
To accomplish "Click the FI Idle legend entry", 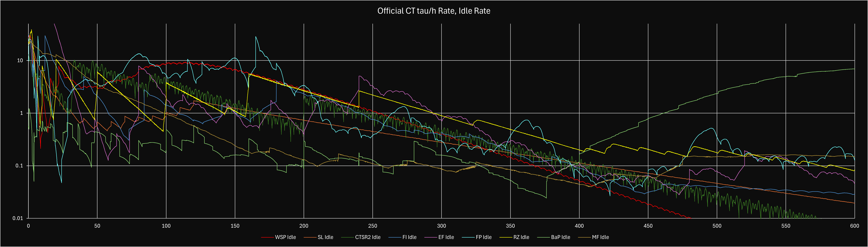I will tap(402, 237).
